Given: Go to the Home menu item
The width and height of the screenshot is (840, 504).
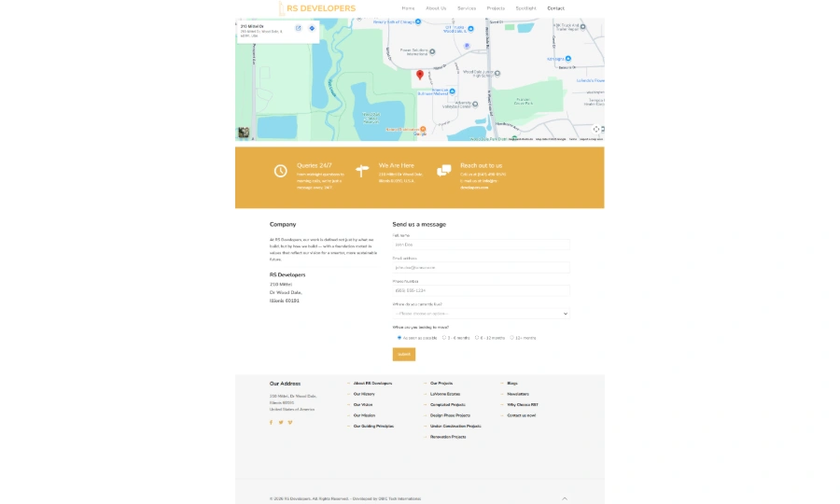Looking at the screenshot, I should click(408, 8).
